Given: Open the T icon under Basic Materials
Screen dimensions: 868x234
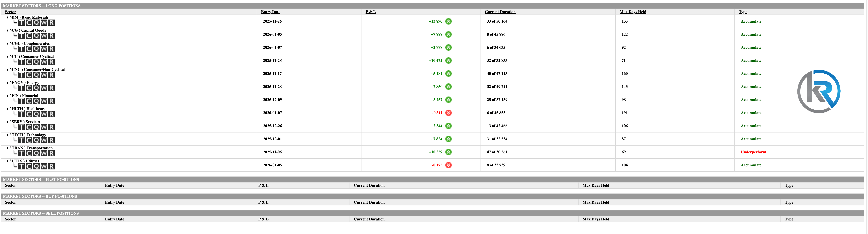Looking at the screenshot, I should point(22,23).
